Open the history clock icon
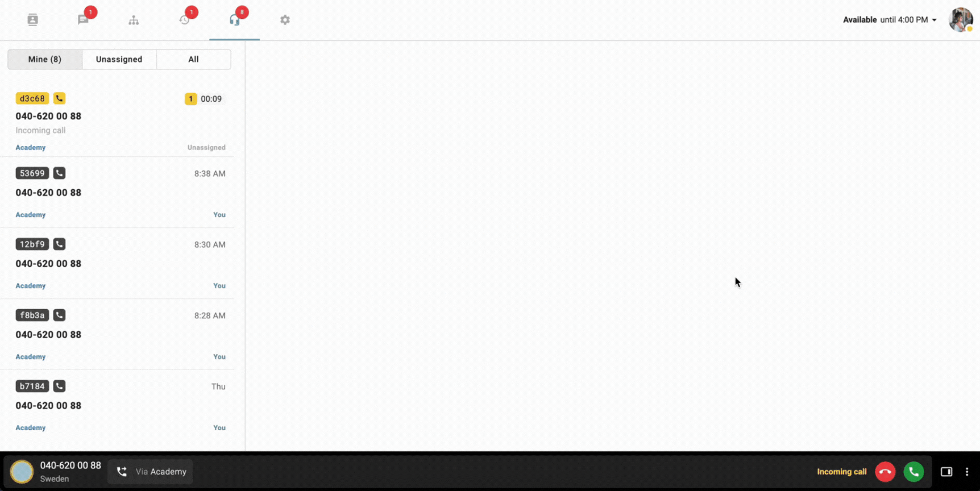 (x=184, y=20)
